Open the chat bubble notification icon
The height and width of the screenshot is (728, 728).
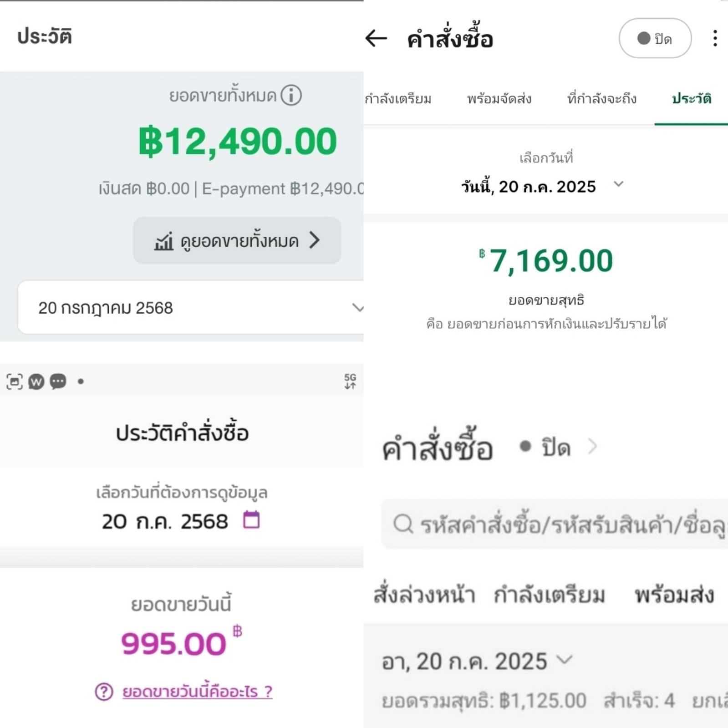pos(58,382)
